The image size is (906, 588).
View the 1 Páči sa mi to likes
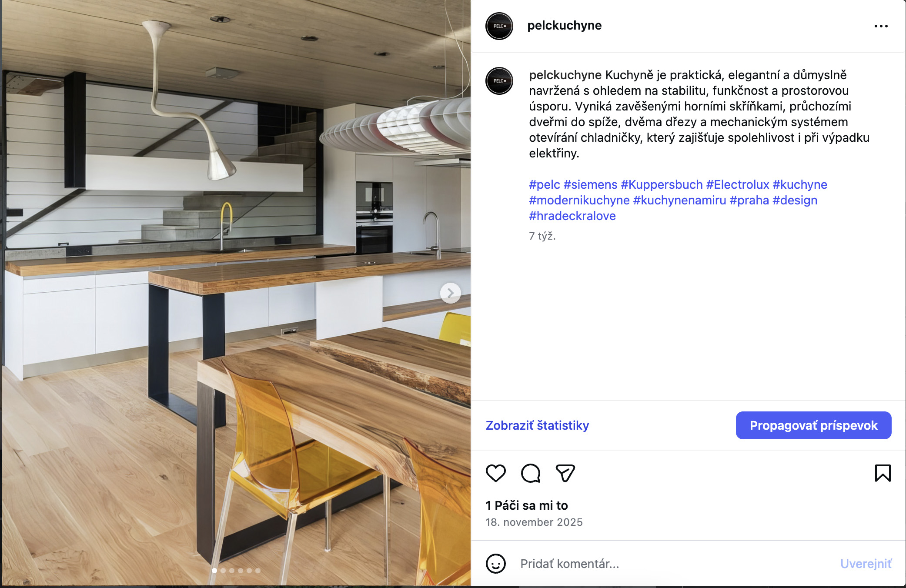[x=527, y=505]
